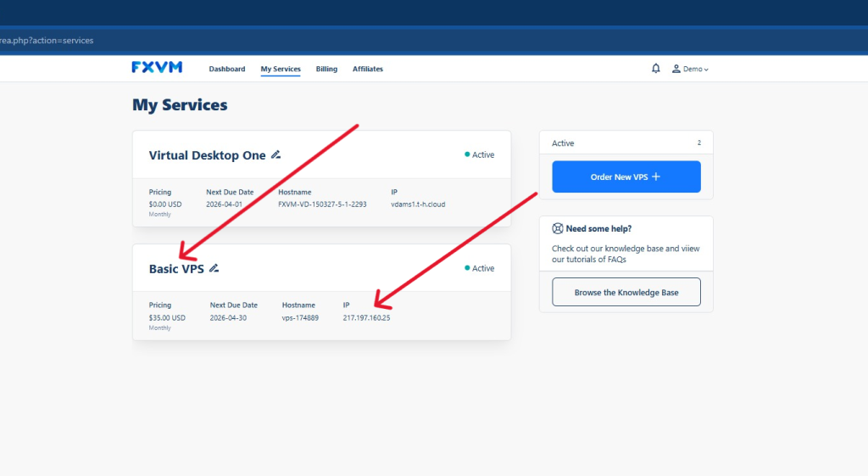Click the edit pencil beside Virtual Desktop One
The image size is (868, 476).
click(275, 155)
